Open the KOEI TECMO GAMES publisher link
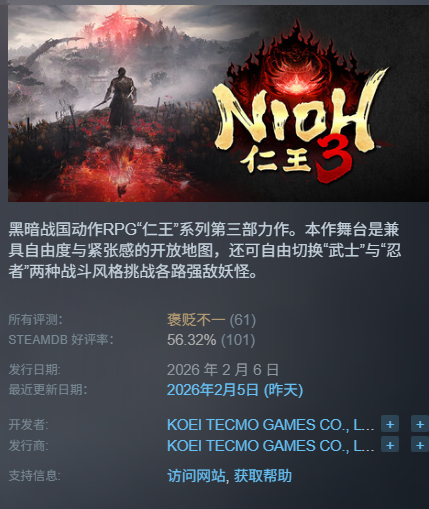 [270, 446]
